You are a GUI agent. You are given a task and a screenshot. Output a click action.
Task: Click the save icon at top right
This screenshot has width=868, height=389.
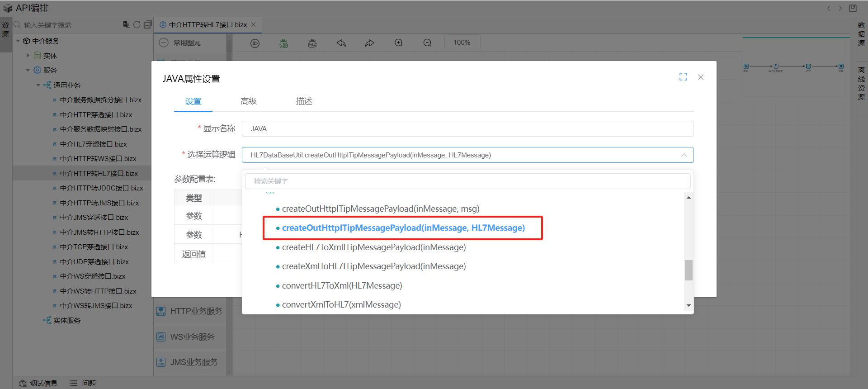click(853, 8)
